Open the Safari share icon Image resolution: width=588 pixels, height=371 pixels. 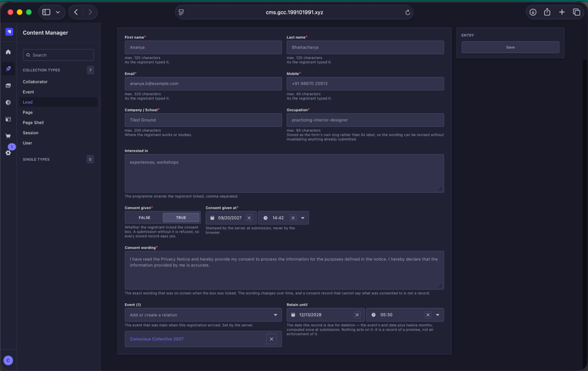(547, 12)
